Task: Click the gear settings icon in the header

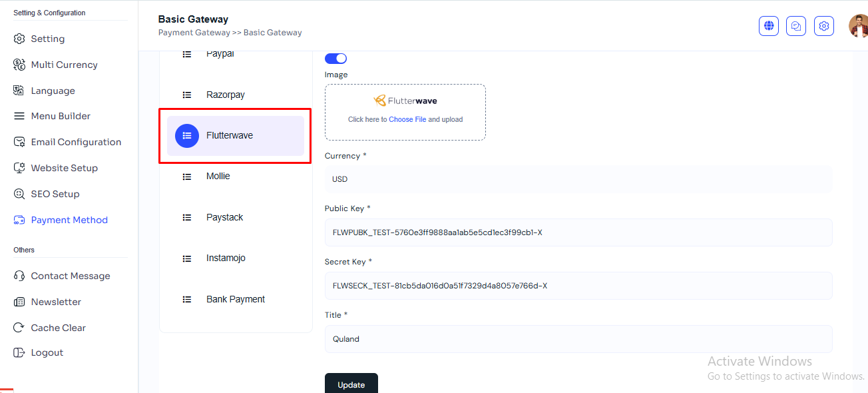Action: coord(824,26)
